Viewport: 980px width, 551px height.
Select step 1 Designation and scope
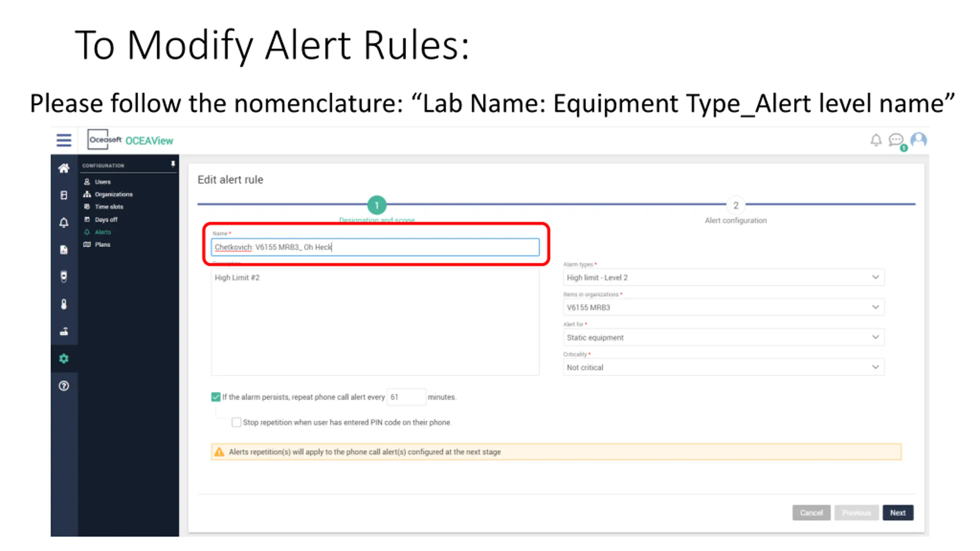[377, 205]
